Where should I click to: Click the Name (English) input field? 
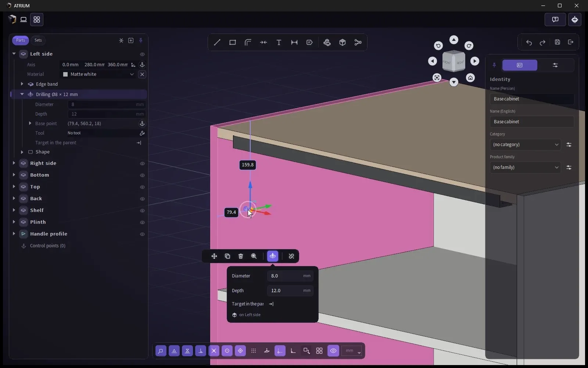click(532, 122)
